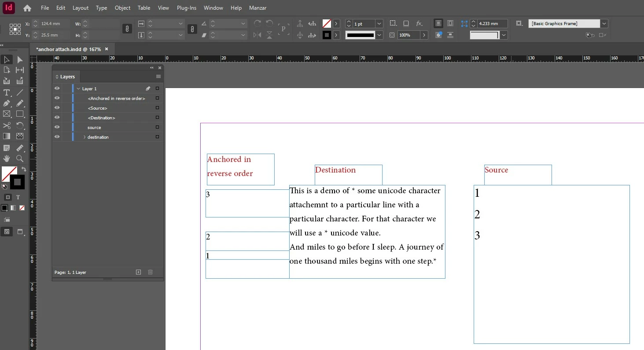644x350 pixels.
Task: Choose the Zoom tool magnifier
Action: [x=20, y=158]
